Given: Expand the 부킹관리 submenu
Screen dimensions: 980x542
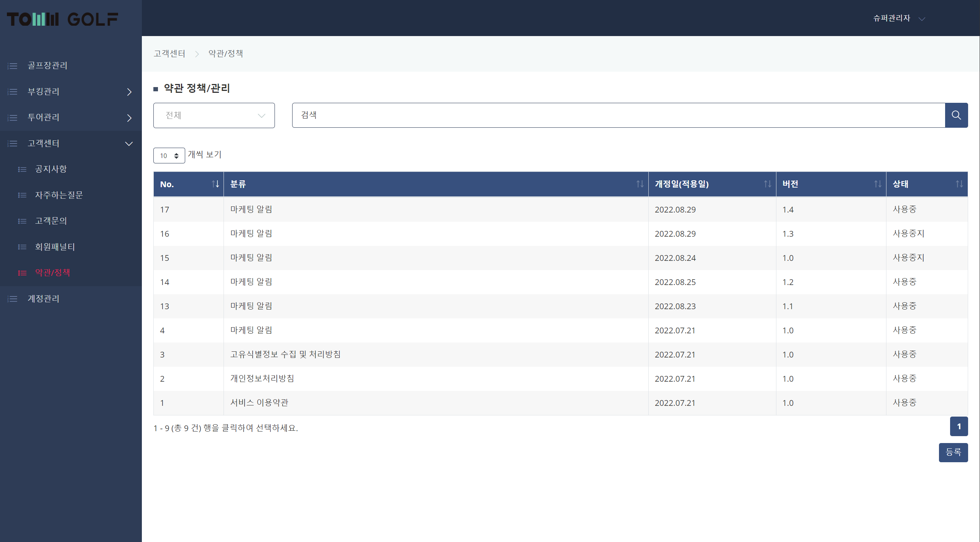Looking at the screenshot, I should pyautogui.click(x=129, y=92).
